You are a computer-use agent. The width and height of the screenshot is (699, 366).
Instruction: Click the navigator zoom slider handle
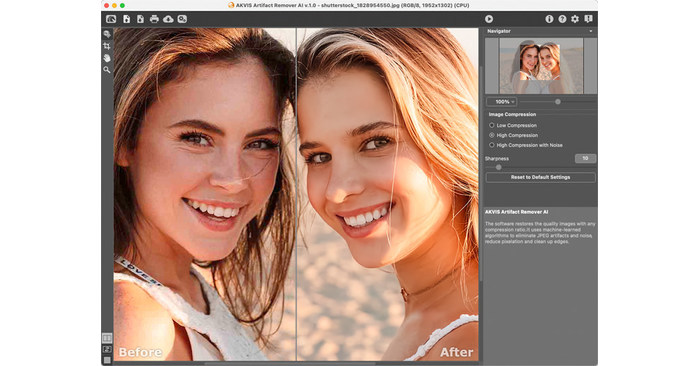pyautogui.click(x=558, y=102)
